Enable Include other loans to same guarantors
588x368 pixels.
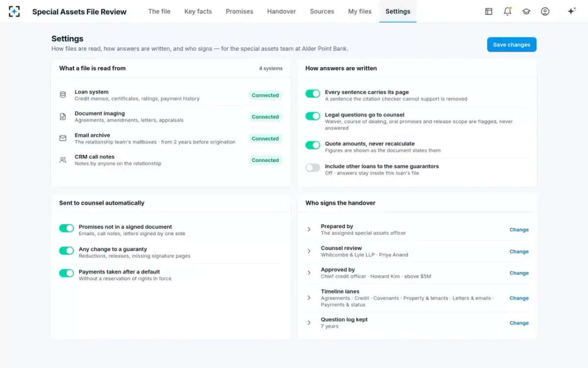[313, 167]
